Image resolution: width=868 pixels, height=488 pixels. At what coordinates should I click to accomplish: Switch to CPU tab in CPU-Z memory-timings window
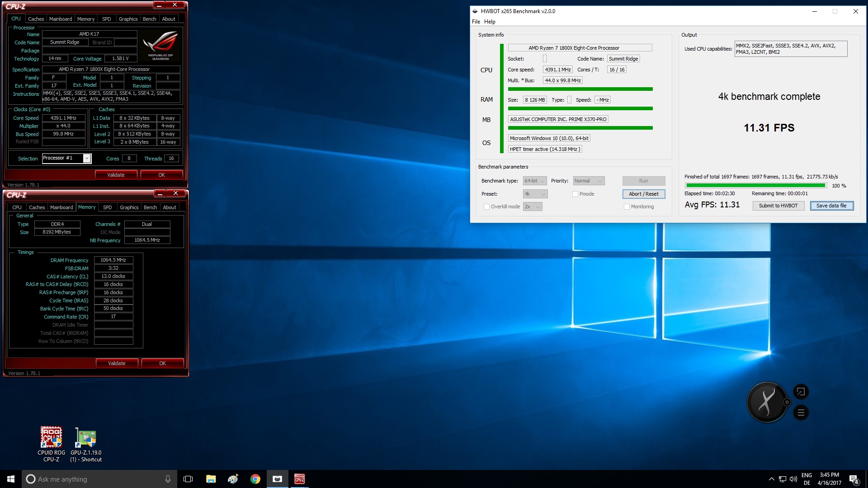17,207
